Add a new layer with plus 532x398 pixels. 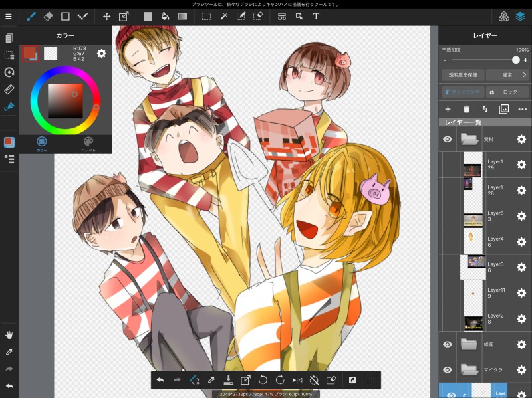point(448,109)
